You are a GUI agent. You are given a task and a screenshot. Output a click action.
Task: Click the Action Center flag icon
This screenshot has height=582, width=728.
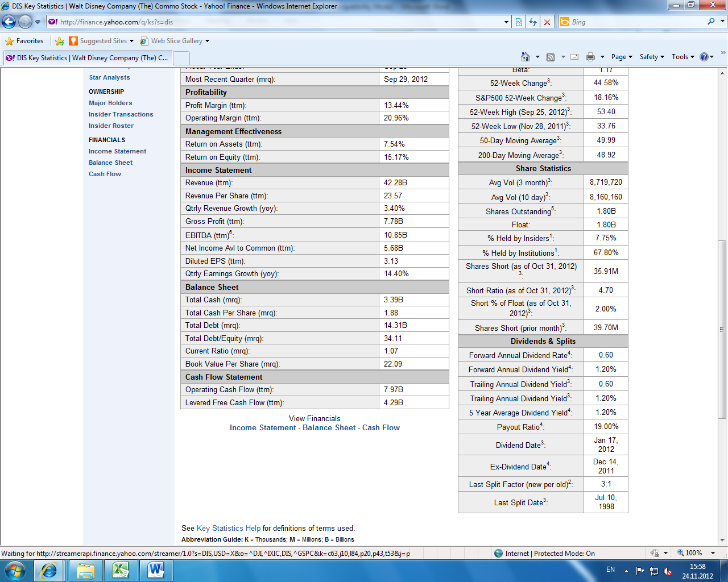pos(640,571)
